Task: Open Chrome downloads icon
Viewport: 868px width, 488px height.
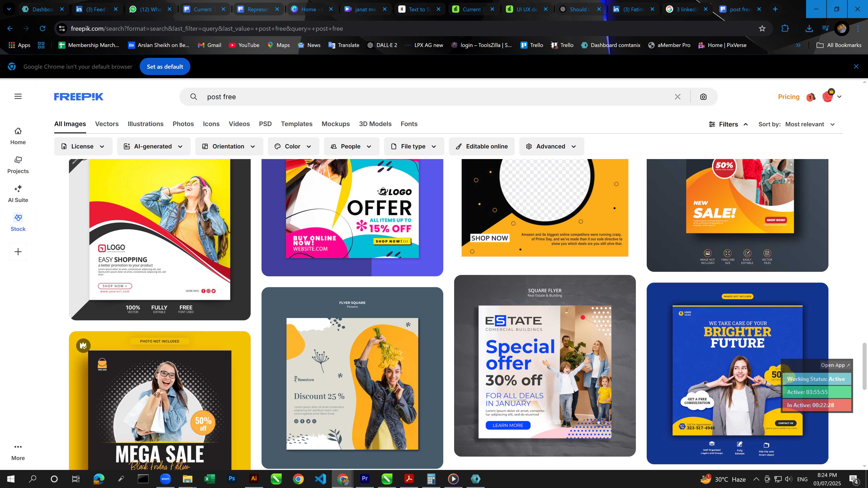Action: (809, 29)
